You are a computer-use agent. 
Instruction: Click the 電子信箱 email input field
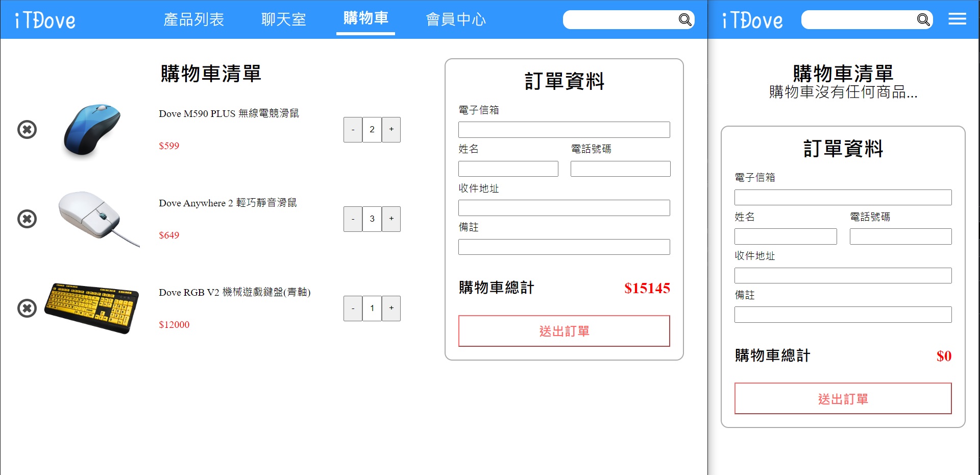564,129
